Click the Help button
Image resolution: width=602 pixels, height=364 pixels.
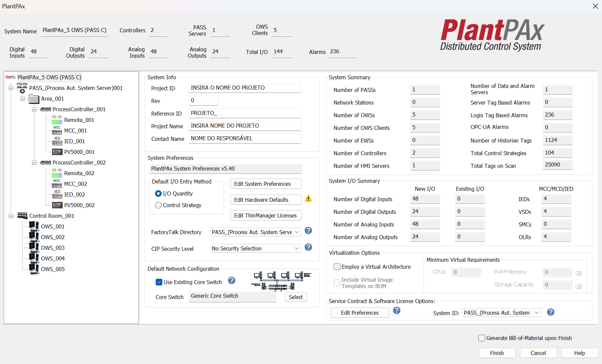click(x=580, y=353)
